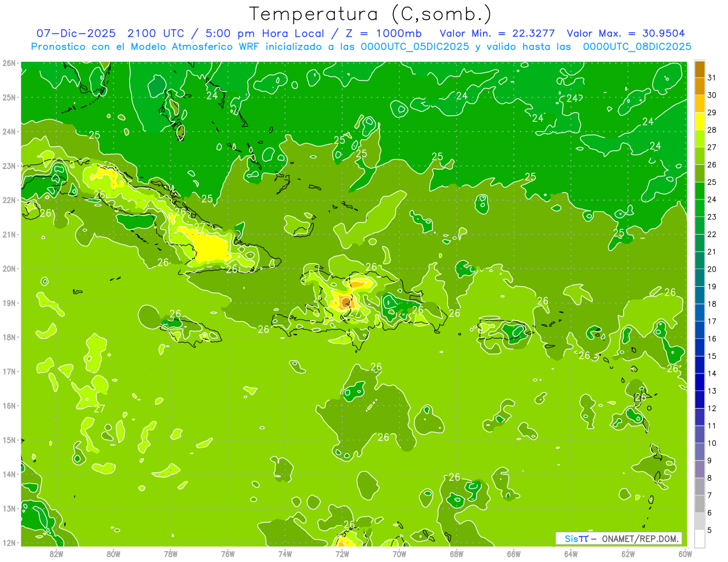Click the dark orange legend swatch above 31
728x562 pixels.
click(699, 69)
